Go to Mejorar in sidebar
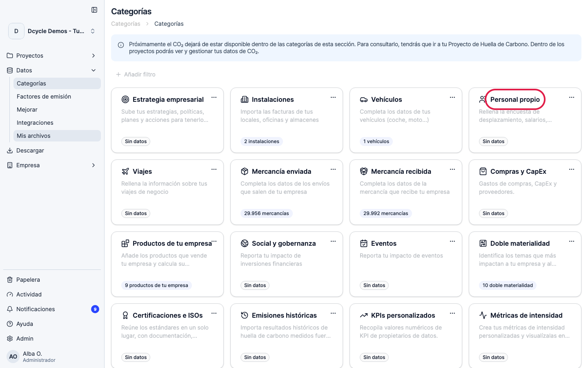 [x=57, y=110]
